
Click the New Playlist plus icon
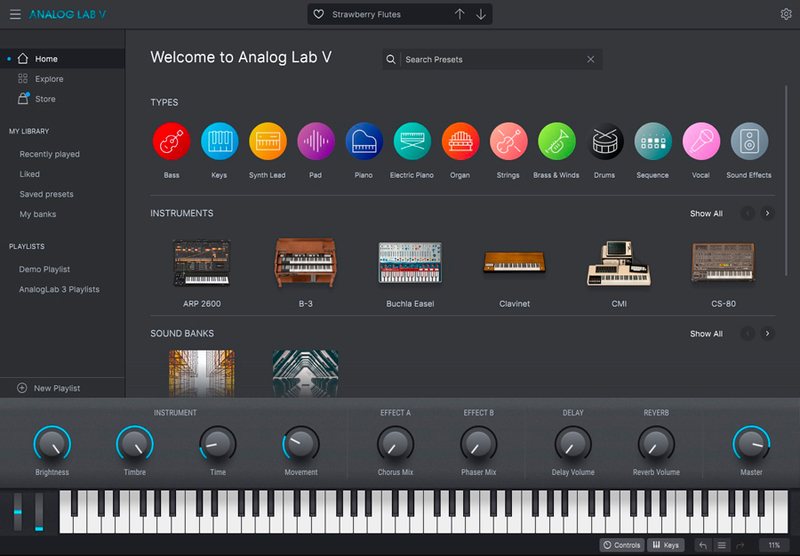22,388
